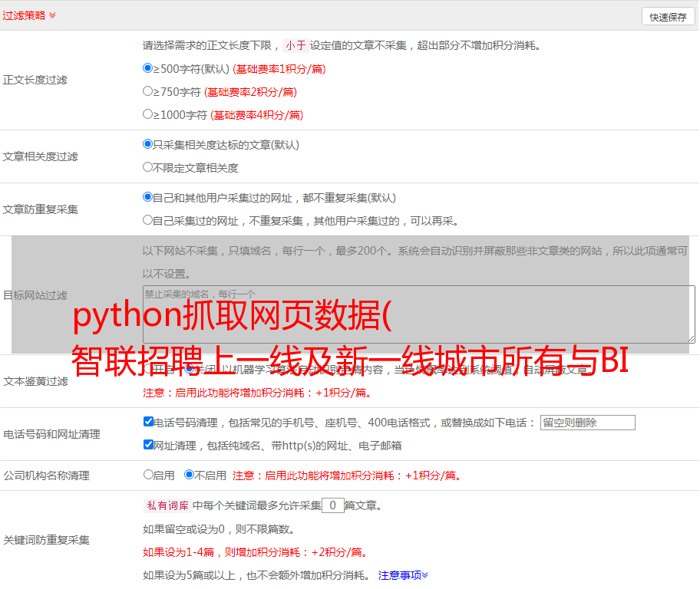Click the 文本鉴黄 red 注意 note
This screenshot has width=700, height=589.
258,393
